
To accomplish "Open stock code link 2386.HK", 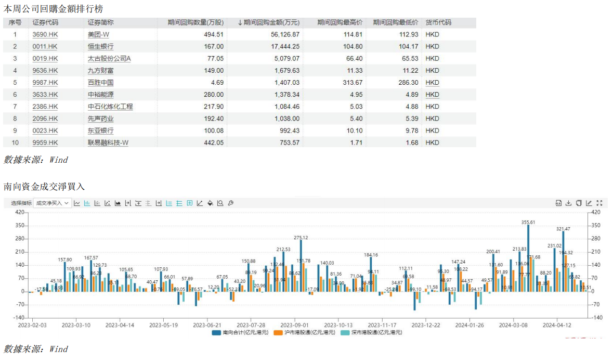I will pos(45,107).
